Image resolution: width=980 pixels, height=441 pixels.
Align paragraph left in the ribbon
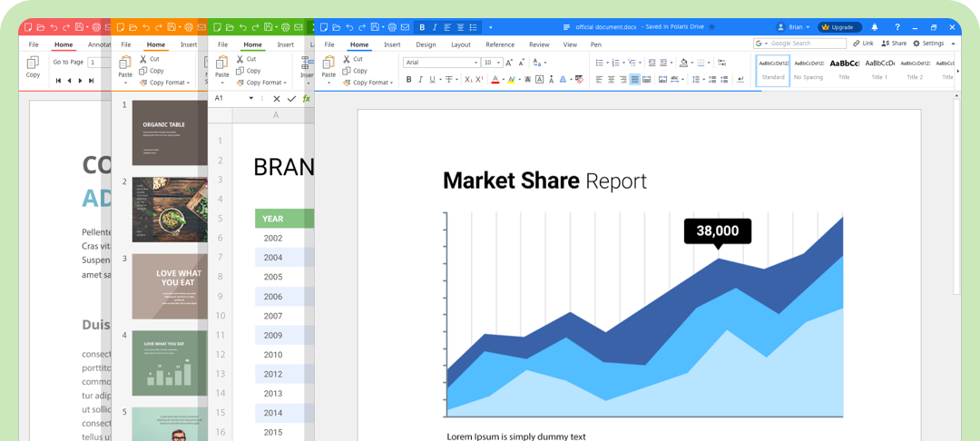[600, 79]
